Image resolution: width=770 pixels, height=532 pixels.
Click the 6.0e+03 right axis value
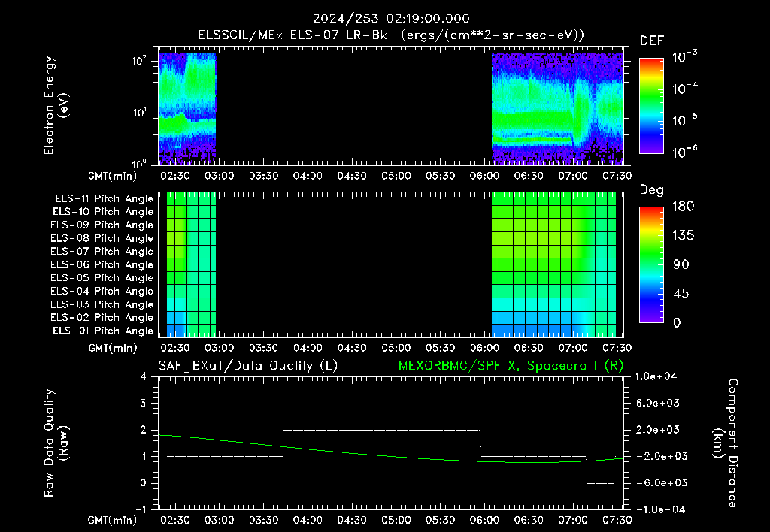coord(657,403)
